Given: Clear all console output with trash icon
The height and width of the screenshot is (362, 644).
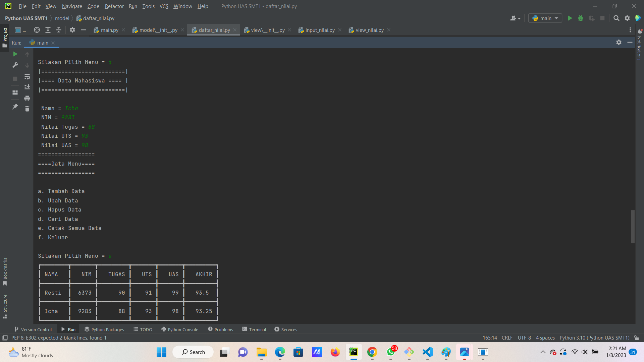Looking at the screenshot, I should click(27, 109).
